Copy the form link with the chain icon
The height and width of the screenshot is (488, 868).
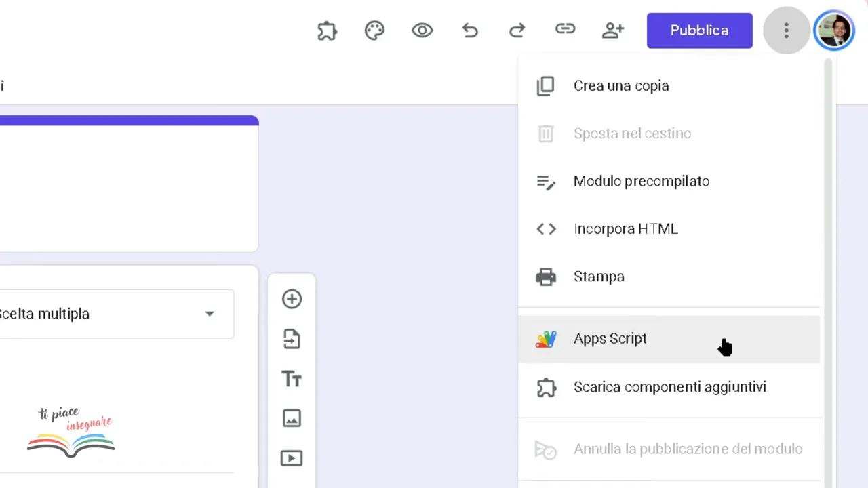point(565,29)
